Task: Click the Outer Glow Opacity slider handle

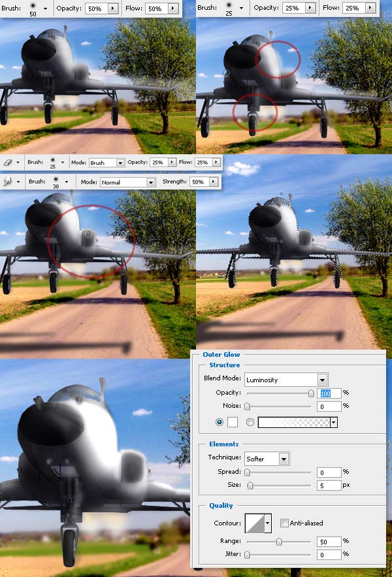Action: click(310, 393)
